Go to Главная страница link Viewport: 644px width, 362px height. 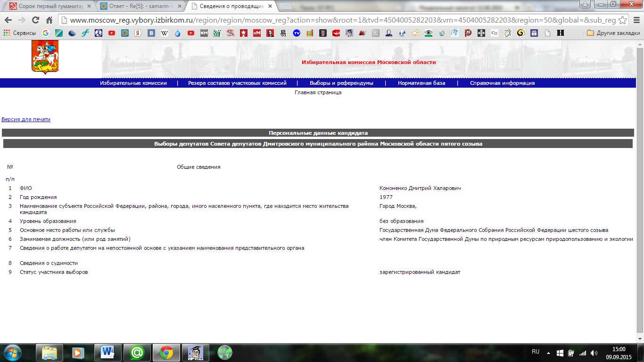coord(318,92)
